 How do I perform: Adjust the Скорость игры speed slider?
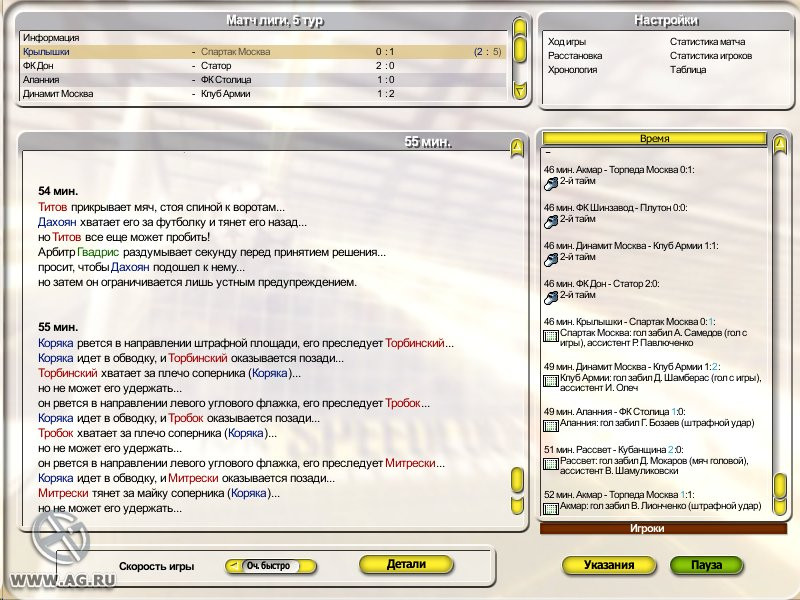pos(271,566)
